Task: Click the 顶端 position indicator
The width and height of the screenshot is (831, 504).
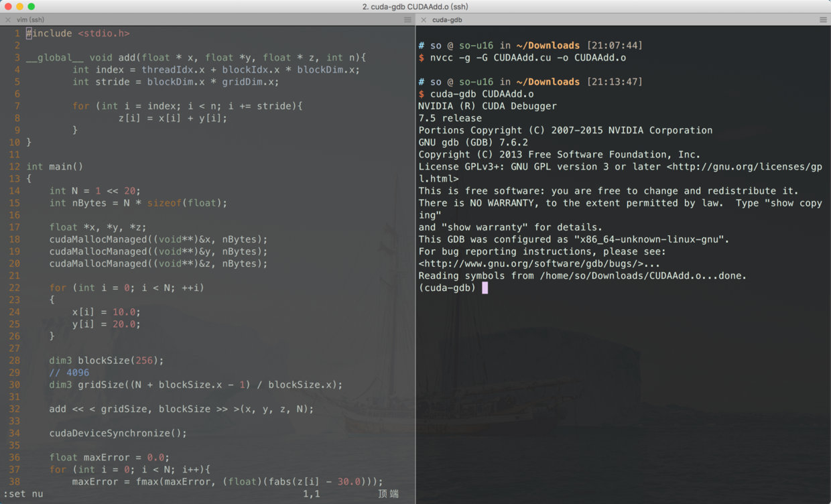Action: point(387,494)
